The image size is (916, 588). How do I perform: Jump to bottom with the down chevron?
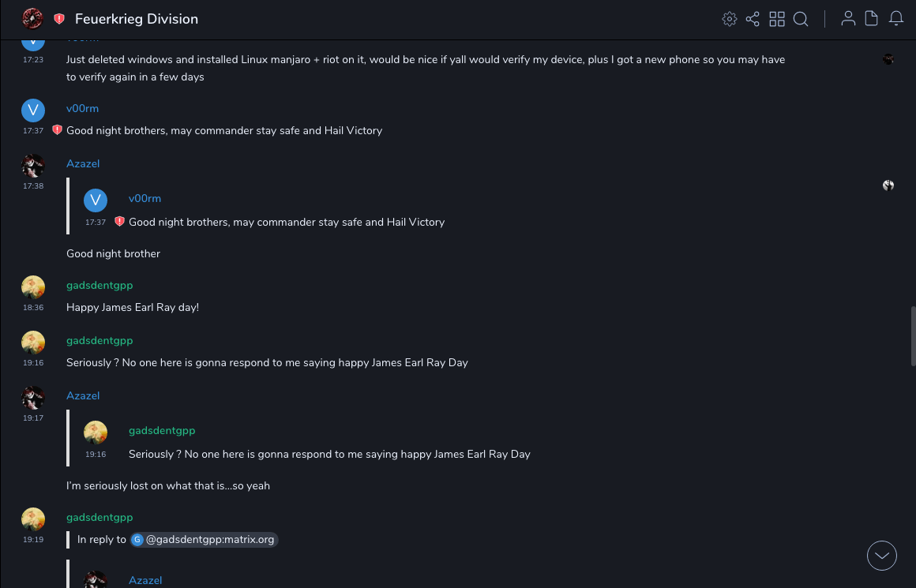[882, 556]
